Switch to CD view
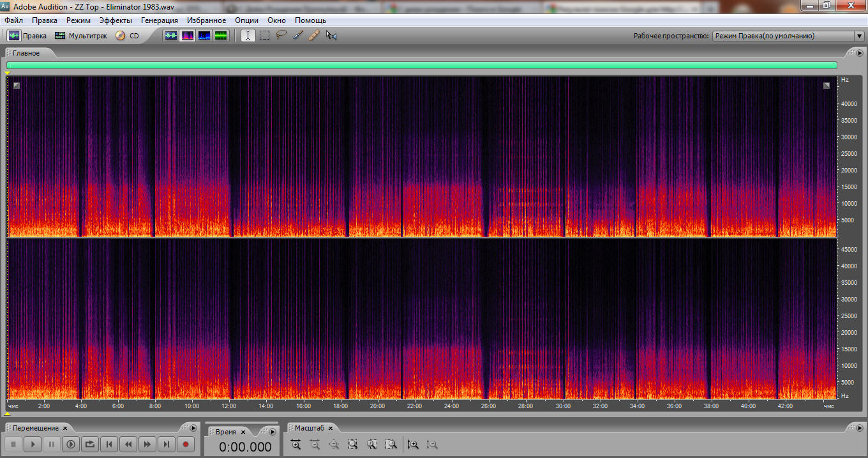Viewport: 868px width, 458px height. coord(127,36)
